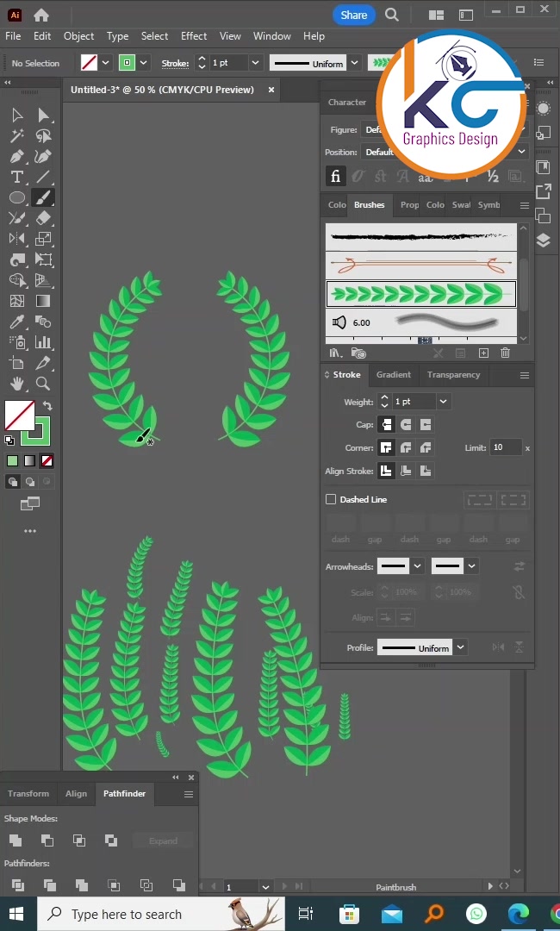The image size is (560, 931).
Task: Switch to Draw Behind mode
Action: coord(29,482)
